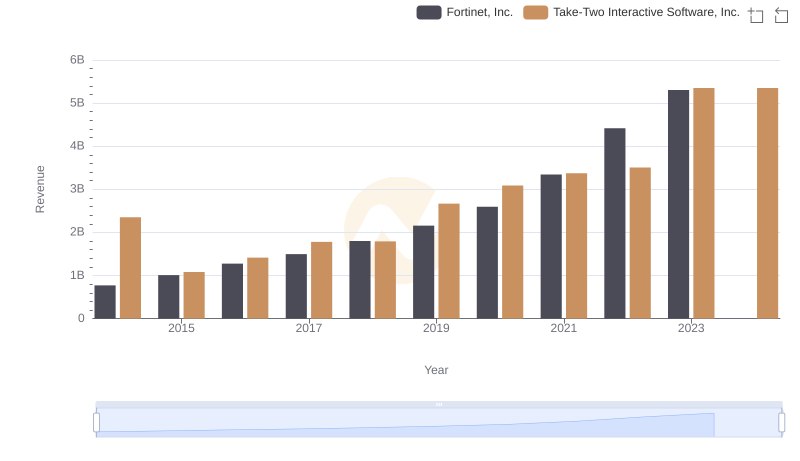Viewport: 800px width, 461px height.
Task: Click the 2019 x-axis label
Action: 436,328
